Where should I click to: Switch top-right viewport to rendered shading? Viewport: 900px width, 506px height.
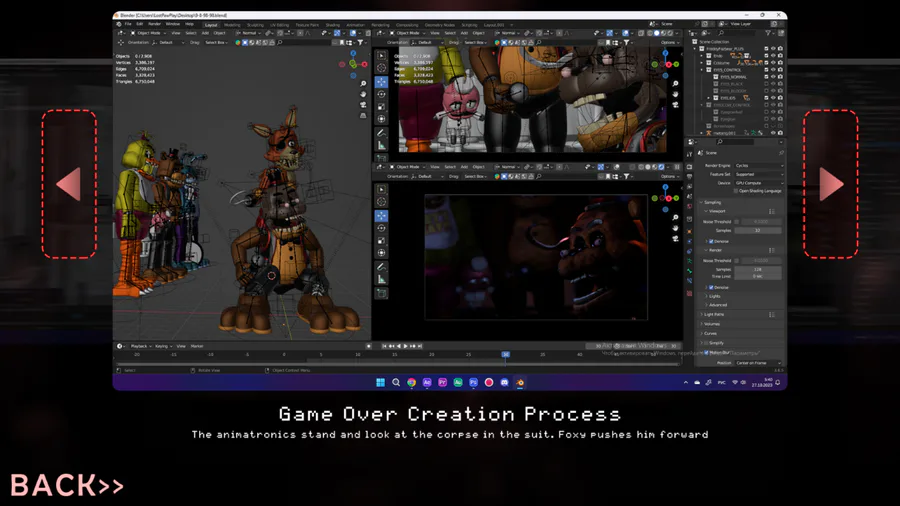click(670, 33)
